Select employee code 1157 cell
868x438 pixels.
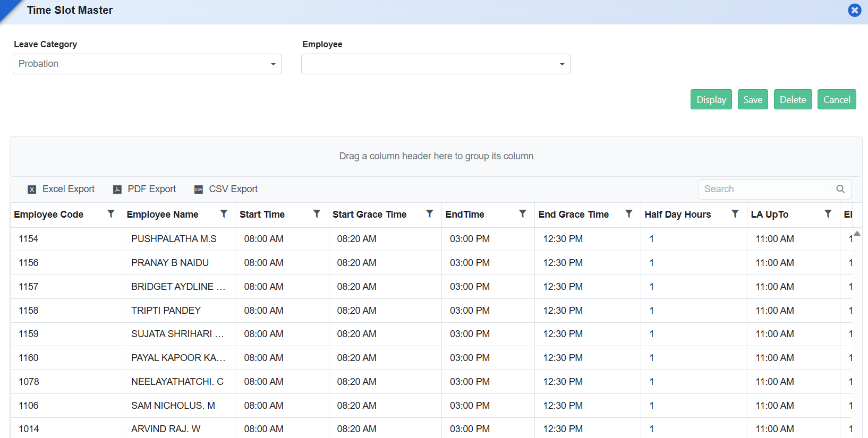(x=66, y=287)
